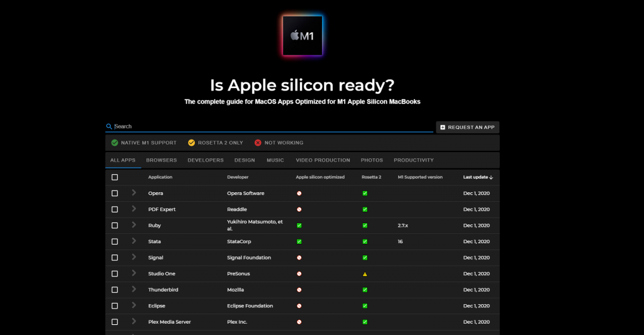644x335 pixels.
Task: Click the Apple M1 chip logo
Action: click(x=303, y=36)
